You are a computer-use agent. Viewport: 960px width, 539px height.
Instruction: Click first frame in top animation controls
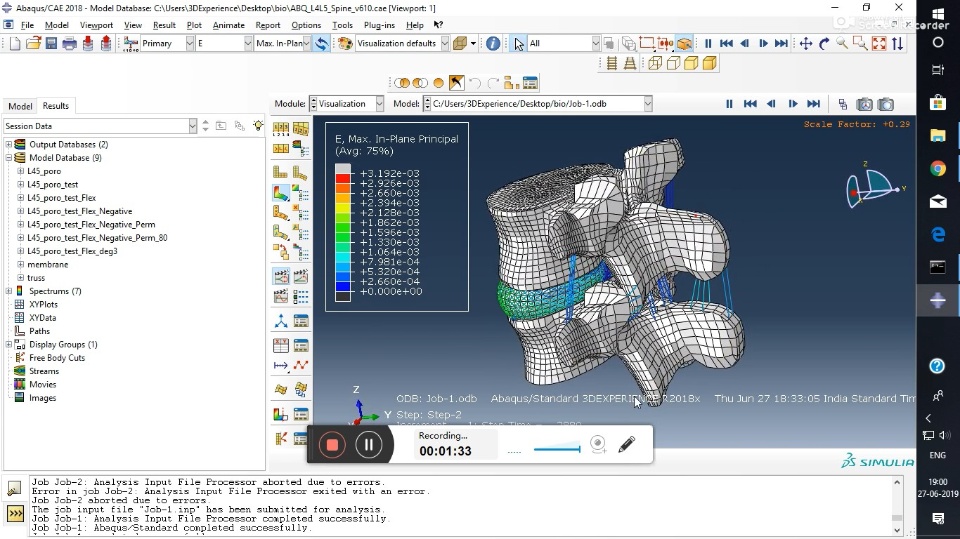coord(726,43)
